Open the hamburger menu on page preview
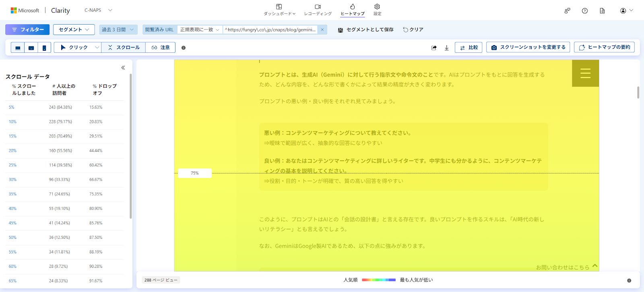This screenshot has height=292, width=644. (x=585, y=73)
